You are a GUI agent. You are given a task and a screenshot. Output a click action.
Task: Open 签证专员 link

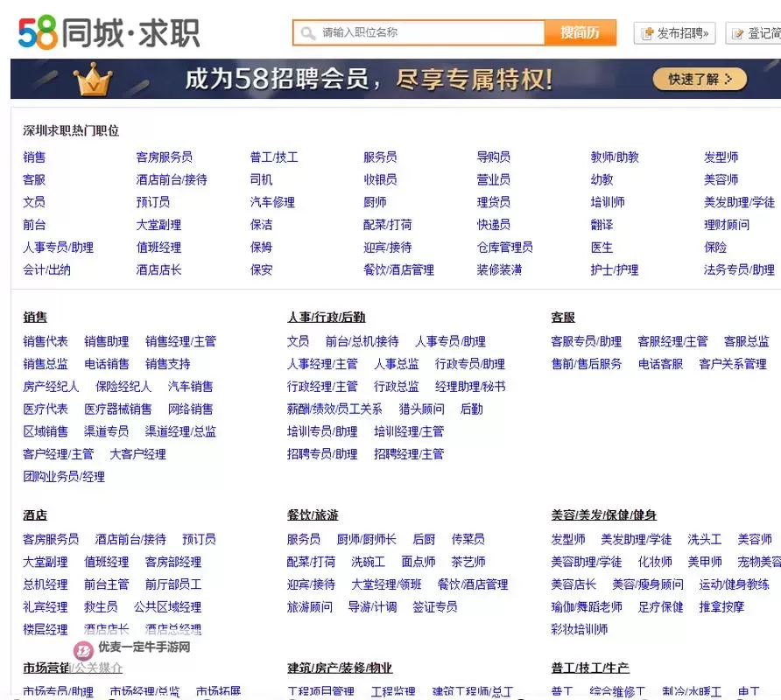[435, 607]
